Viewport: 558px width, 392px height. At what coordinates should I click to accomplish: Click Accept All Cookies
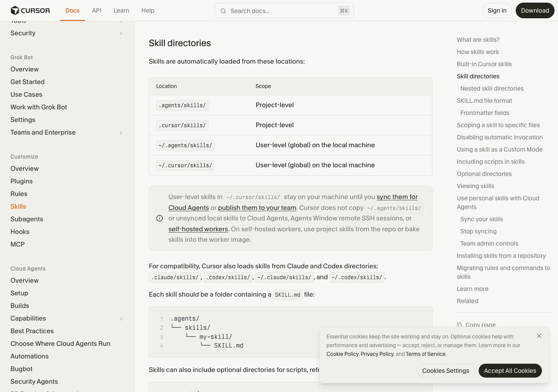coord(510,371)
